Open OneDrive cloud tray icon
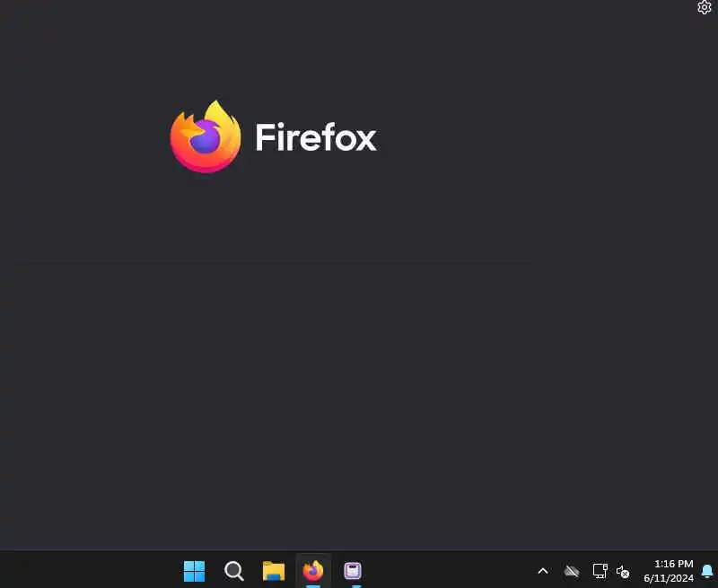 point(572,571)
